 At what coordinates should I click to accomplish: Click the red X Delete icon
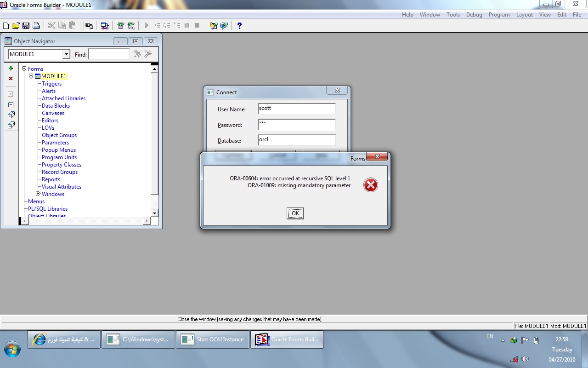pyautogui.click(x=11, y=79)
